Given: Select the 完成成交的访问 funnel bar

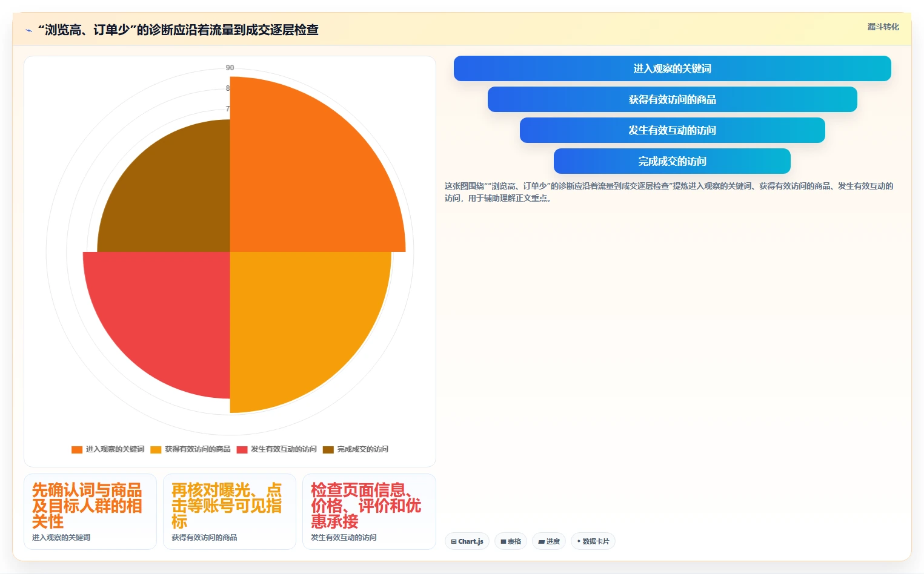Looking at the screenshot, I should tap(672, 161).
